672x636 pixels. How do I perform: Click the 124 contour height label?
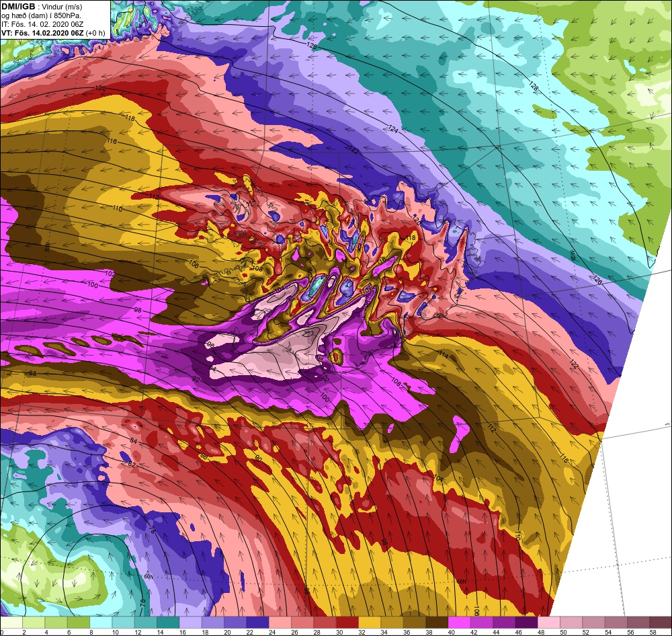click(393, 128)
